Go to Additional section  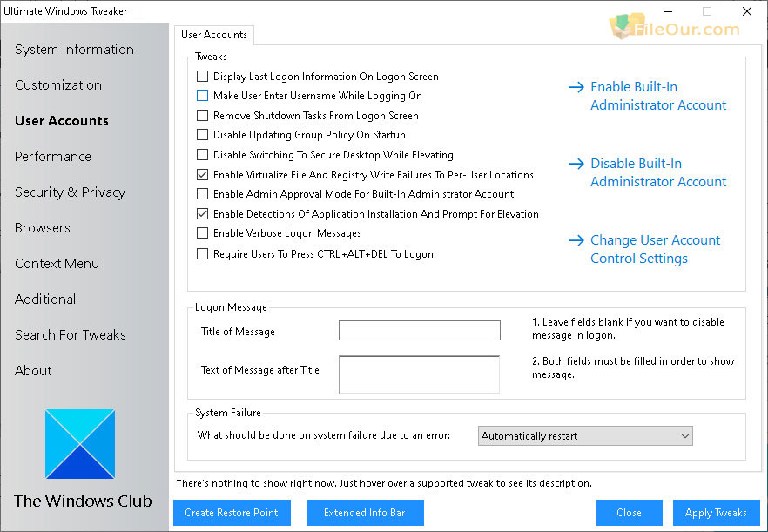pyautogui.click(x=45, y=300)
